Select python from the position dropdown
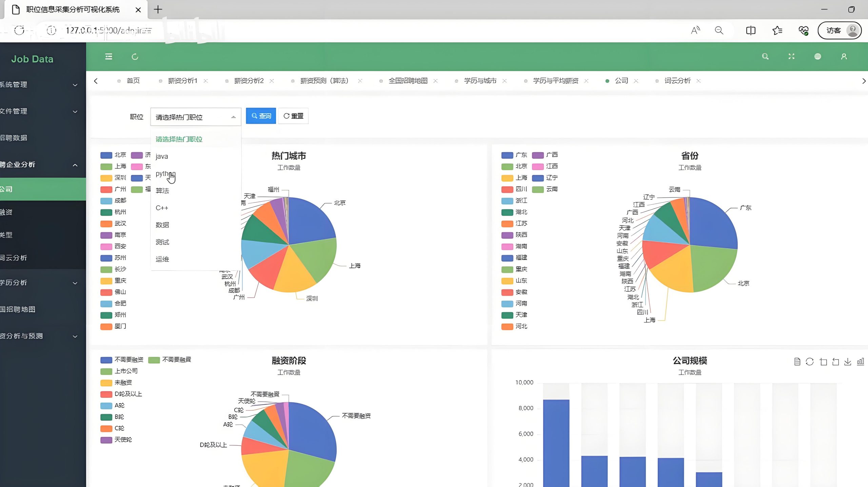Image resolution: width=868 pixels, height=487 pixels. [x=165, y=174]
